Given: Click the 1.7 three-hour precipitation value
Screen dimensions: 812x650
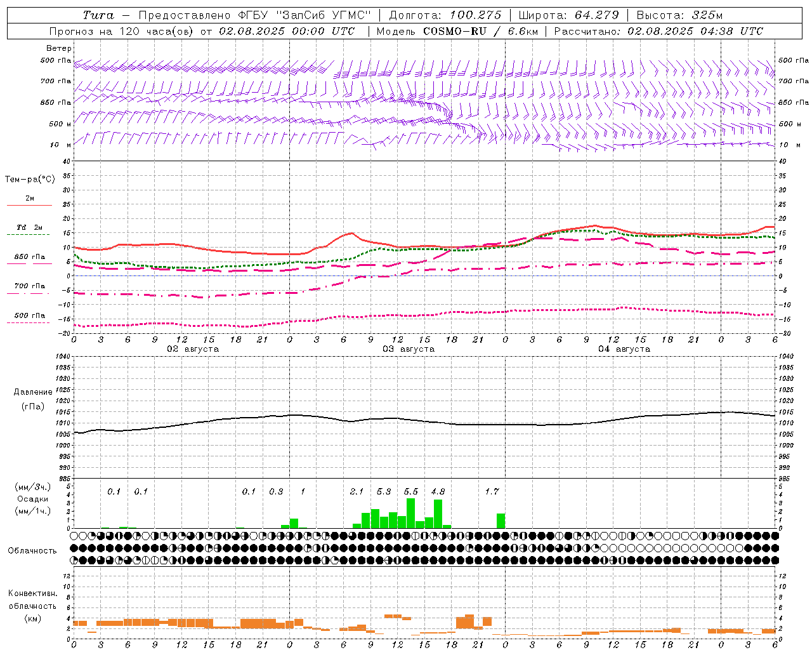Looking at the screenshot, I should [x=492, y=492].
